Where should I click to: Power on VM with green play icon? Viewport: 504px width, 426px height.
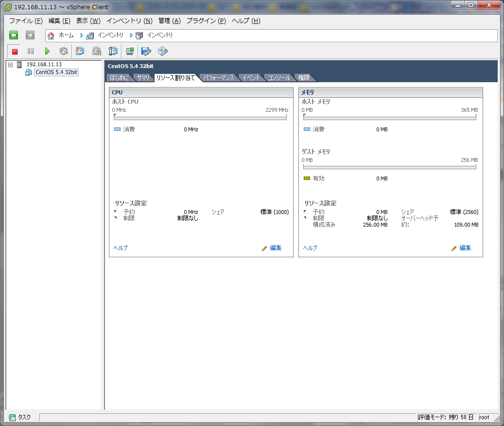(x=47, y=51)
